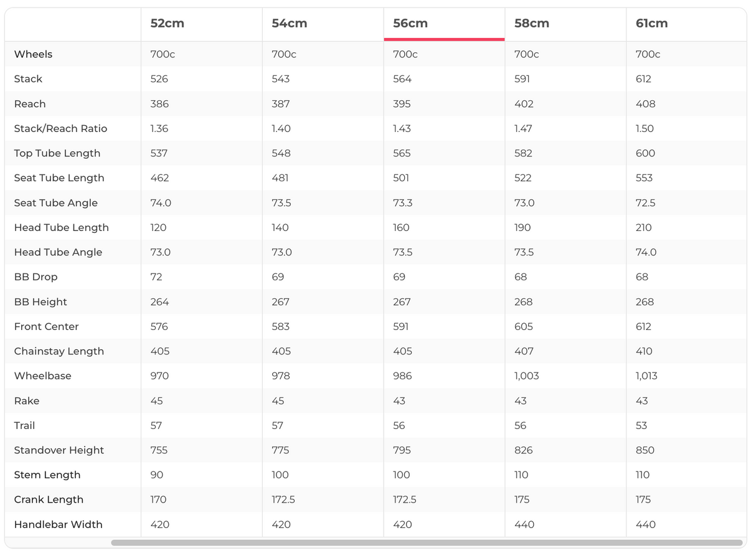The height and width of the screenshot is (553, 756).
Task: Click the Wheels row label
Action: click(x=33, y=54)
